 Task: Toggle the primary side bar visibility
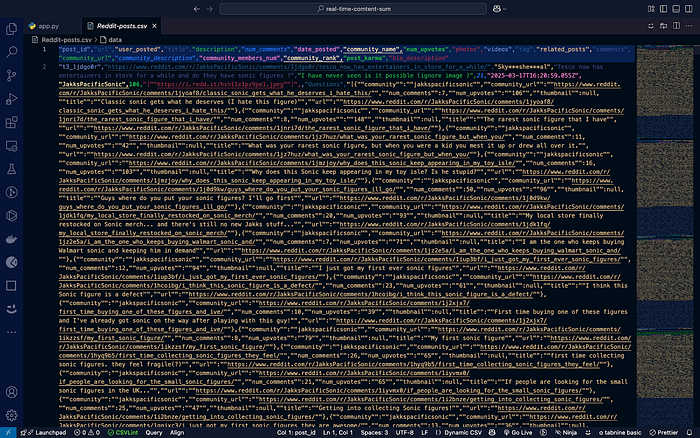point(664,8)
